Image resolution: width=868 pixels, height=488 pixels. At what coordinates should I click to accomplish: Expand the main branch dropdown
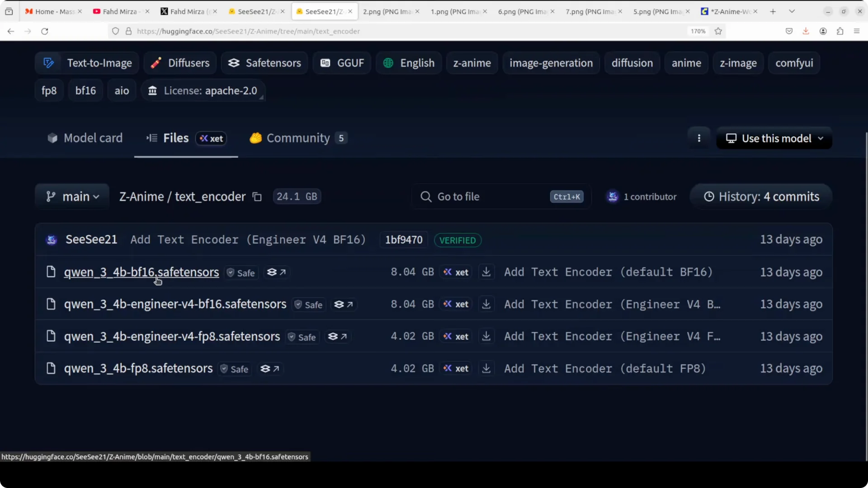pyautogui.click(x=72, y=197)
